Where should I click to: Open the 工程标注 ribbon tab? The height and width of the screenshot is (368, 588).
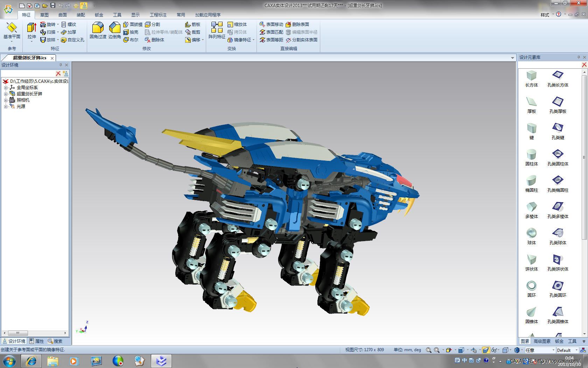(158, 15)
